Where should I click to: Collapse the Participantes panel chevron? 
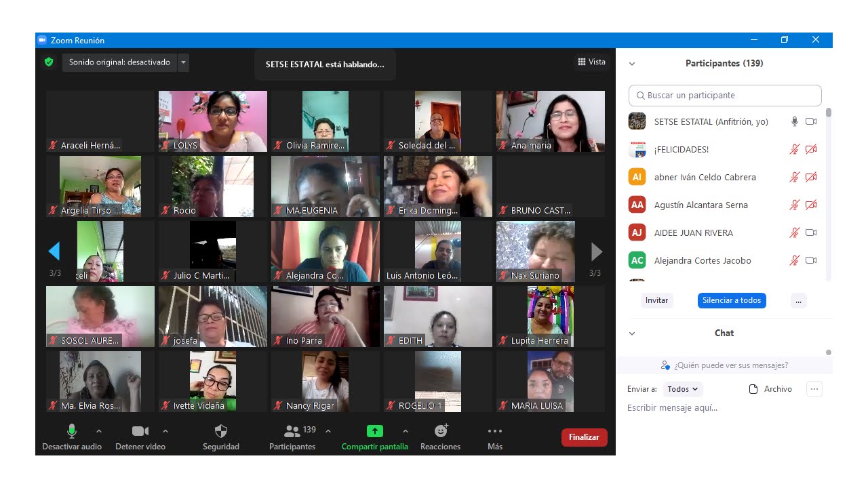pos(632,64)
